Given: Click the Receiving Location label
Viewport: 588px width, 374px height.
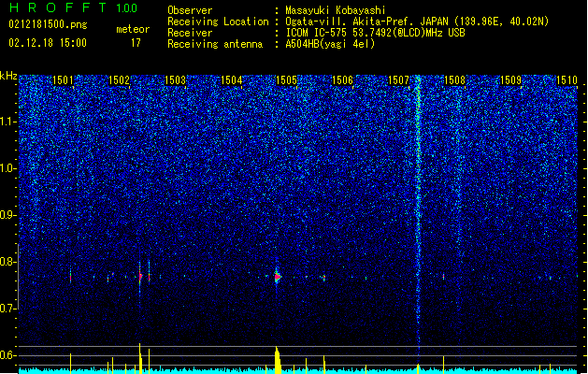Looking at the screenshot, I should [x=218, y=22].
